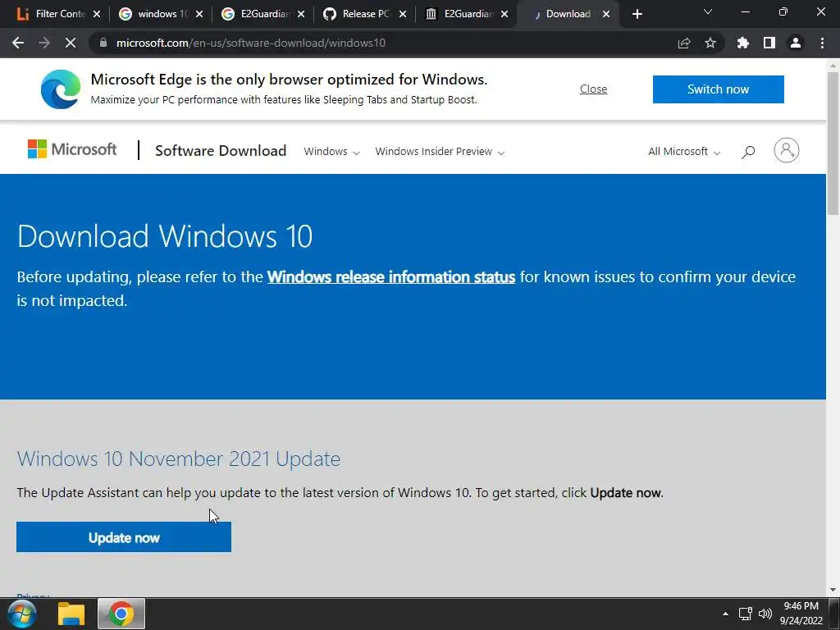The image size is (840, 630).
Task: Click the page vertical scrollbar thumb
Action: (x=833, y=143)
